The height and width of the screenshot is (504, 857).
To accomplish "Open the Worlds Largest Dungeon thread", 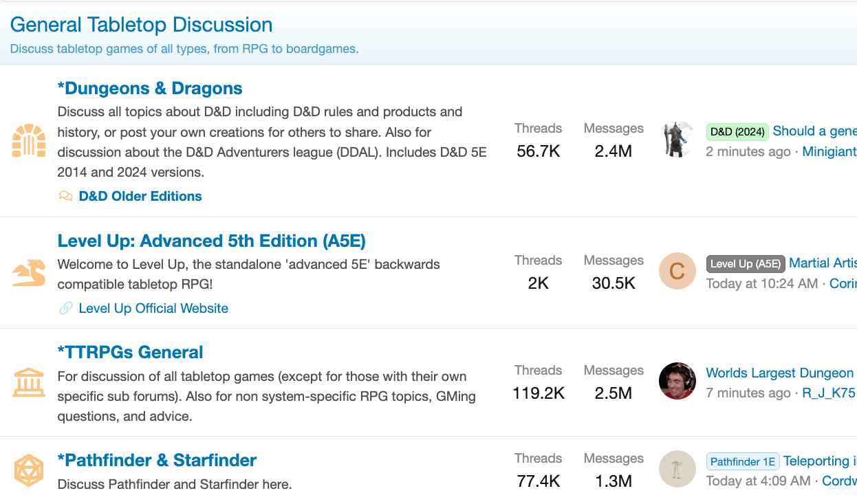I will (780, 373).
